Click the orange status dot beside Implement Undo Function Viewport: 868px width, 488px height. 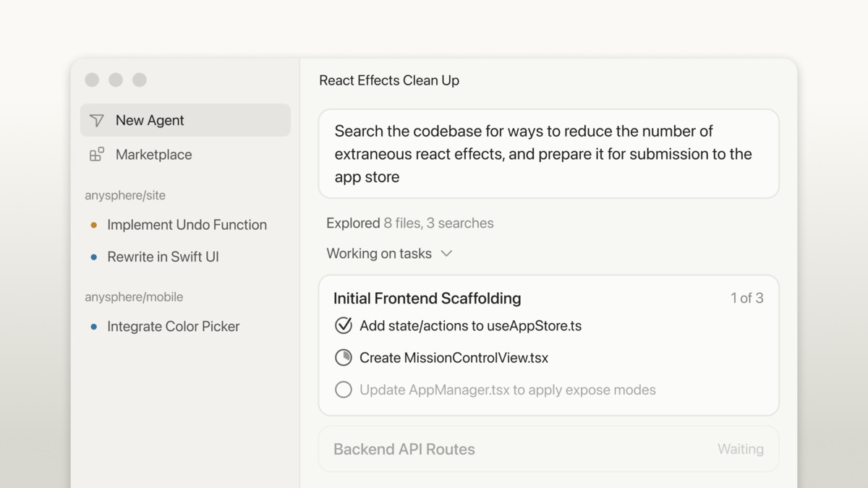coord(93,225)
